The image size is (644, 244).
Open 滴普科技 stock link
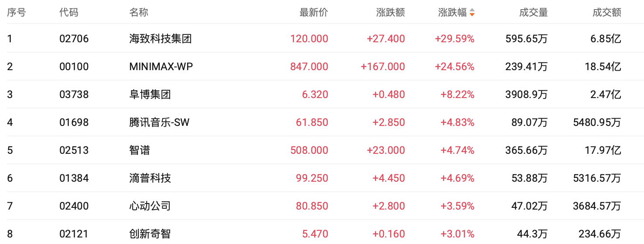pos(150,178)
